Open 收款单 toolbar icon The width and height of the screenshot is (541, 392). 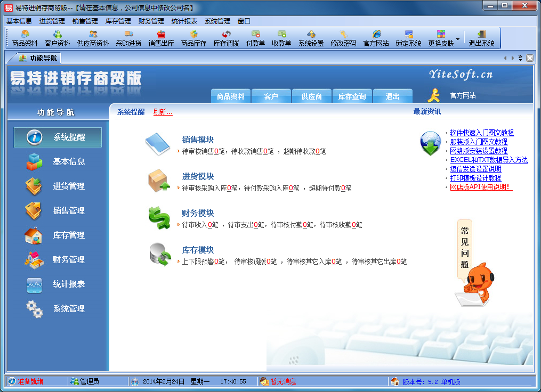coord(281,38)
